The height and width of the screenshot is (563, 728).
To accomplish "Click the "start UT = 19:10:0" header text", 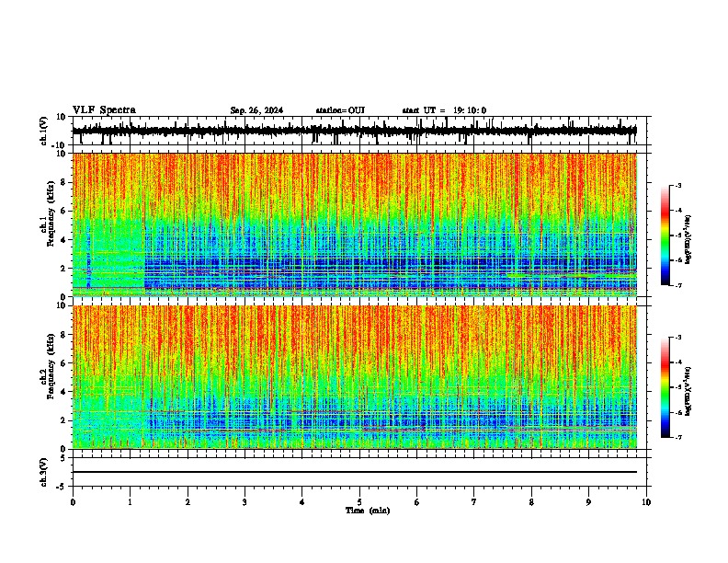I will click(x=444, y=110).
